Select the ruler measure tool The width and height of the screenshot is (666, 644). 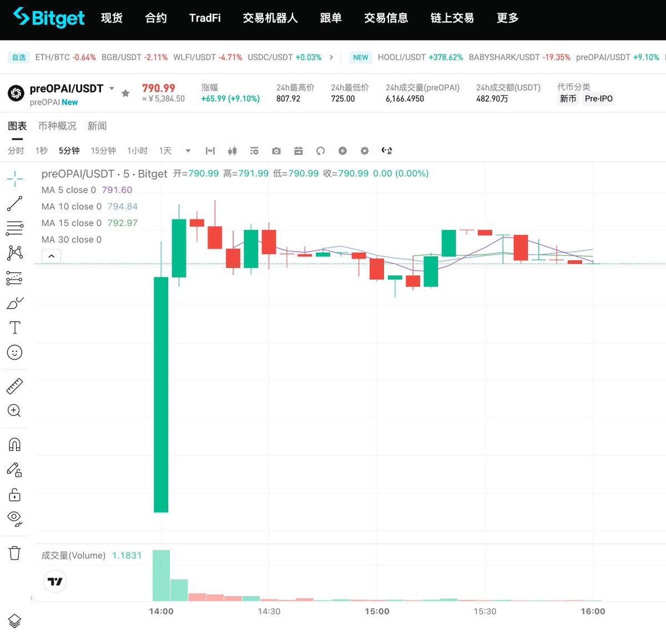pyautogui.click(x=15, y=386)
